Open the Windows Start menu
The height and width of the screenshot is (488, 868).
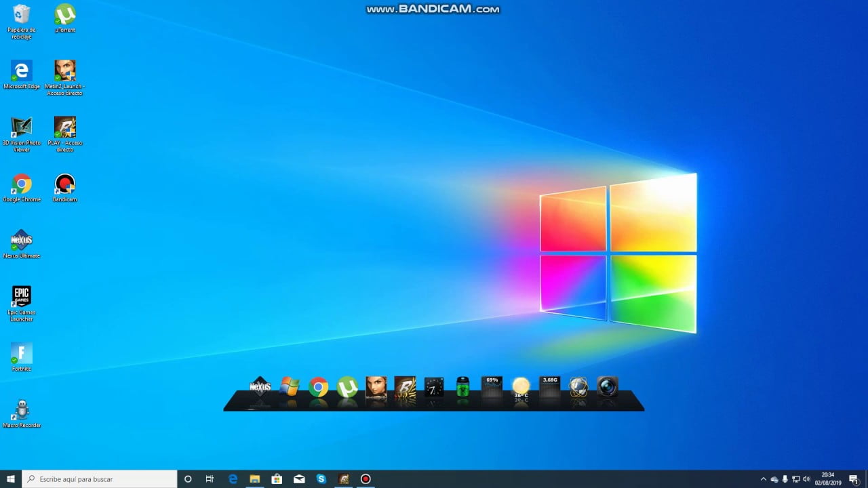coord(11,479)
